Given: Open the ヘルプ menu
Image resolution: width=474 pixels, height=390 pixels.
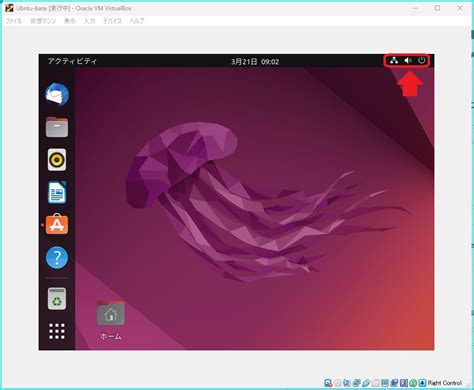Looking at the screenshot, I should (x=137, y=21).
